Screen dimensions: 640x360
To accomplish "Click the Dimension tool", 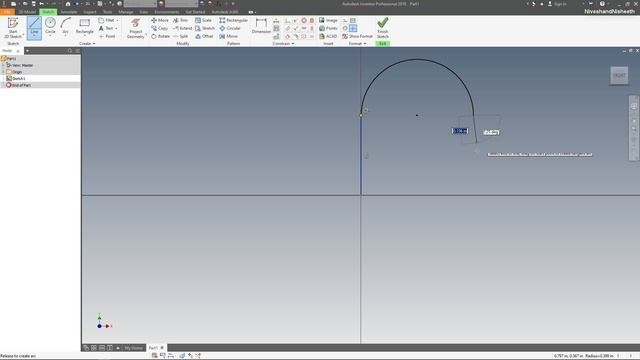I will pos(261,26).
